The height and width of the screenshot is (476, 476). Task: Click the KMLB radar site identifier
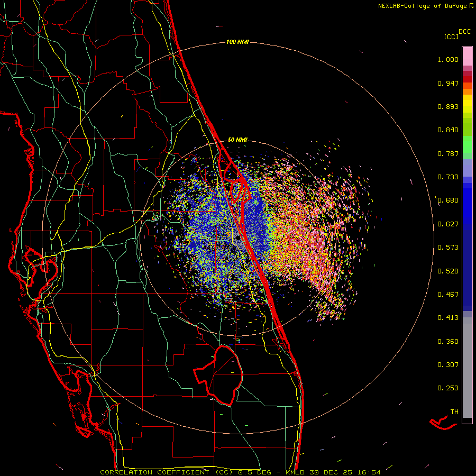(x=295, y=472)
